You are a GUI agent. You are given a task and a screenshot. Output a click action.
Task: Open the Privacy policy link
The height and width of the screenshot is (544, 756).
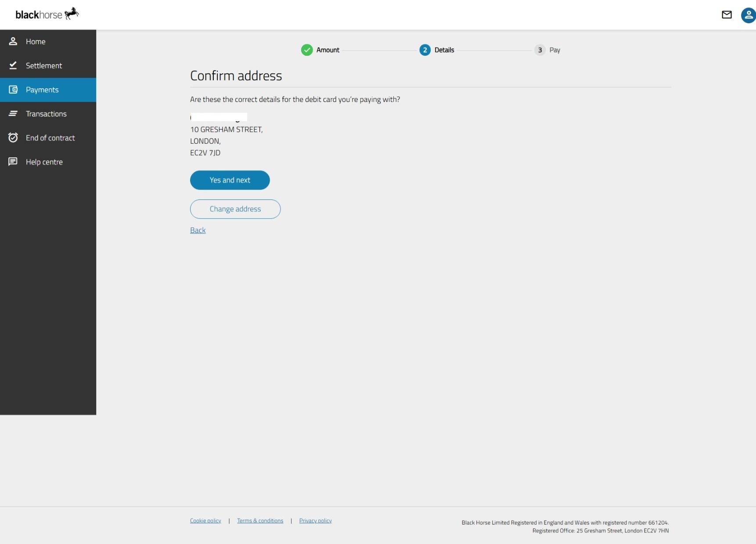pos(316,521)
